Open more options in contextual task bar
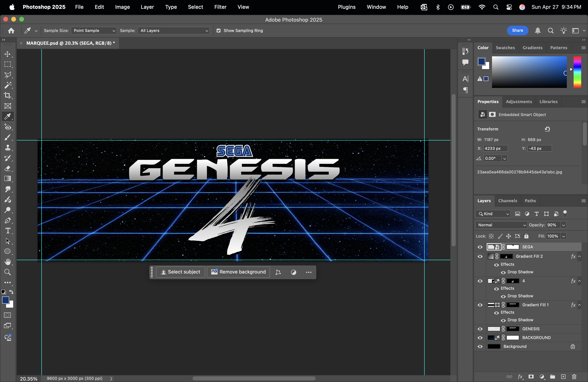The image size is (588, 382). coord(309,272)
